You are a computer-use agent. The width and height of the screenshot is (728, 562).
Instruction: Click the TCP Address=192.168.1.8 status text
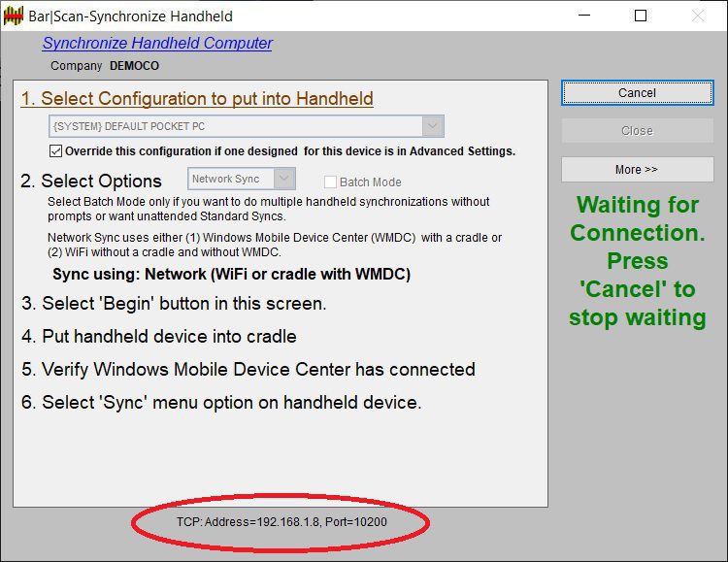tap(281, 522)
